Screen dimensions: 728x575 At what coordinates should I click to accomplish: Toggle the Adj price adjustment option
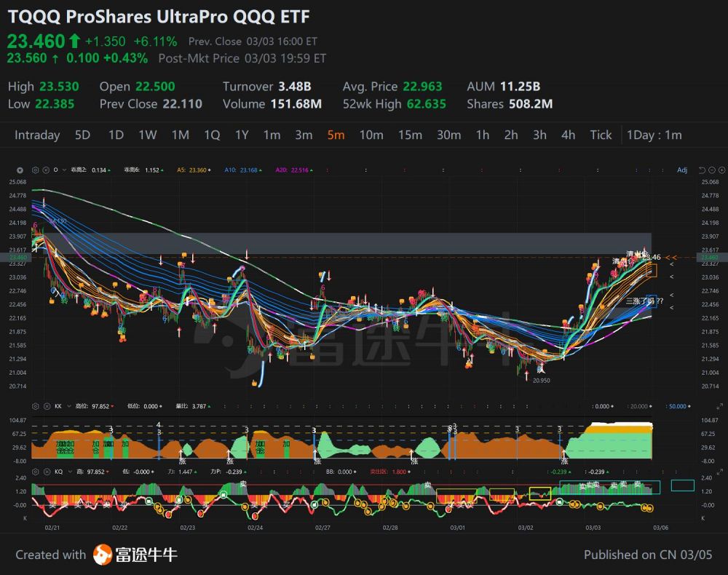pyautogui.click(x=681, y=170)
